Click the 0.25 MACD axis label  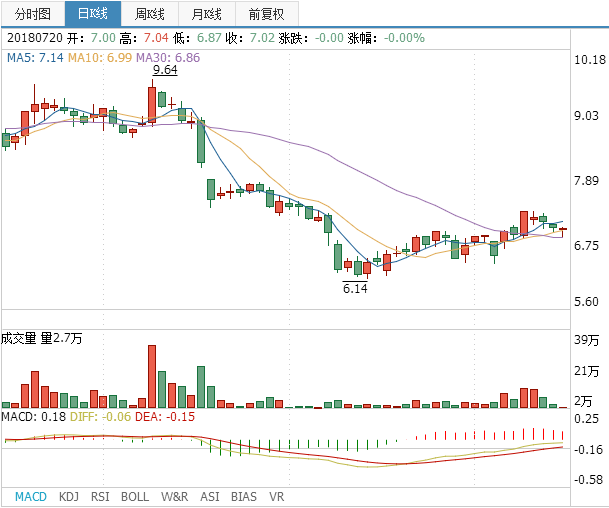(586, 419)
